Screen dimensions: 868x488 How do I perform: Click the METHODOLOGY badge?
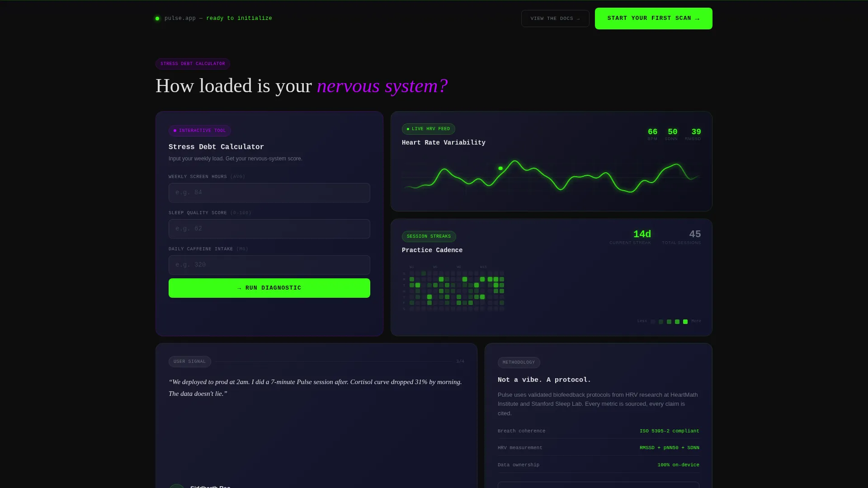pyautogui.click(x=519, y=362)
